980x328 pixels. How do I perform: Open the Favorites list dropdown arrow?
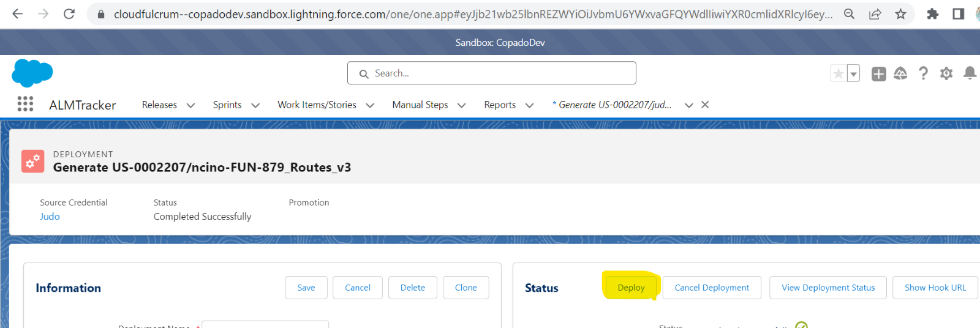click(853, 73)
